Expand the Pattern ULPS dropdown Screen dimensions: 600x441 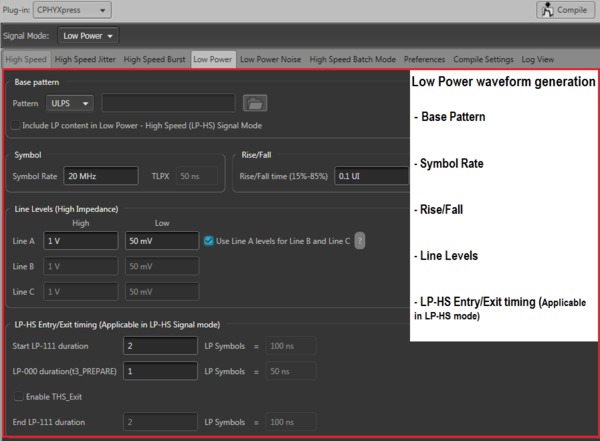tap(70, 103)
